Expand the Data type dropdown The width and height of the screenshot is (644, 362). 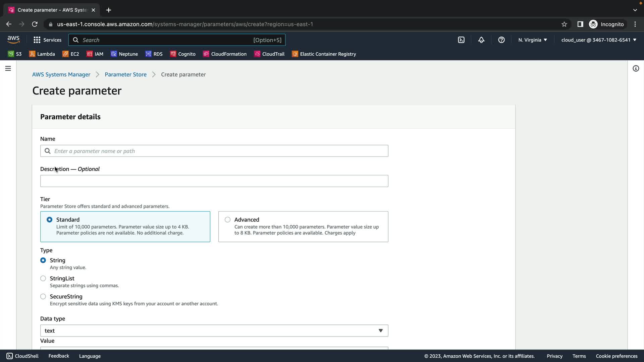point(214,331)
